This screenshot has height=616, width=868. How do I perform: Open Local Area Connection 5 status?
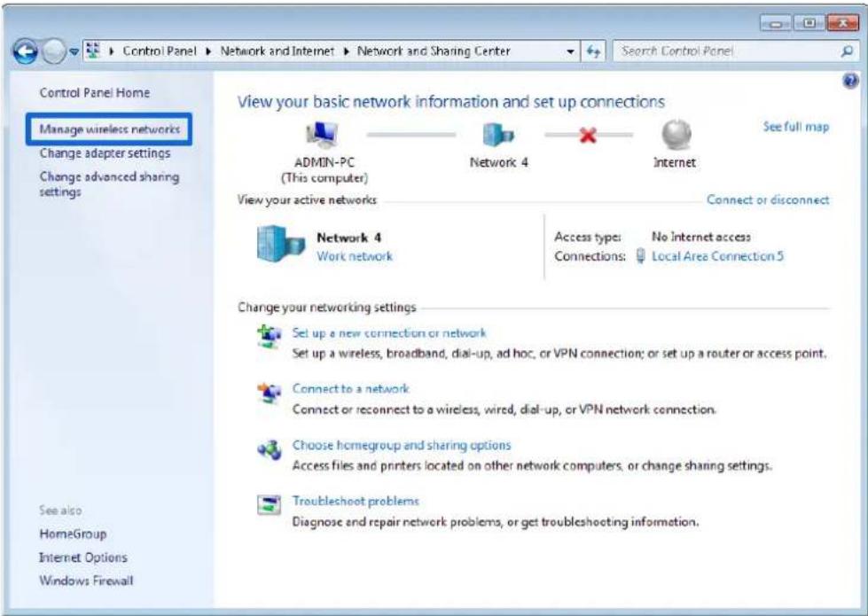[x=717, y=256]
